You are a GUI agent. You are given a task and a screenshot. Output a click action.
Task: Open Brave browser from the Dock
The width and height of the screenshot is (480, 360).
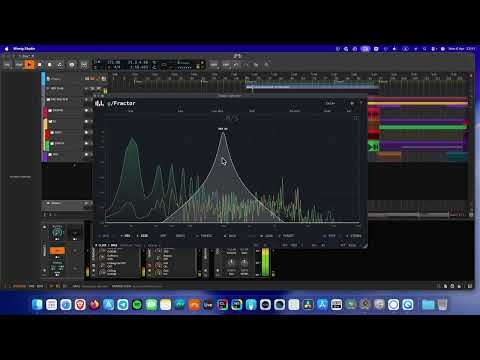pos(80,305)
